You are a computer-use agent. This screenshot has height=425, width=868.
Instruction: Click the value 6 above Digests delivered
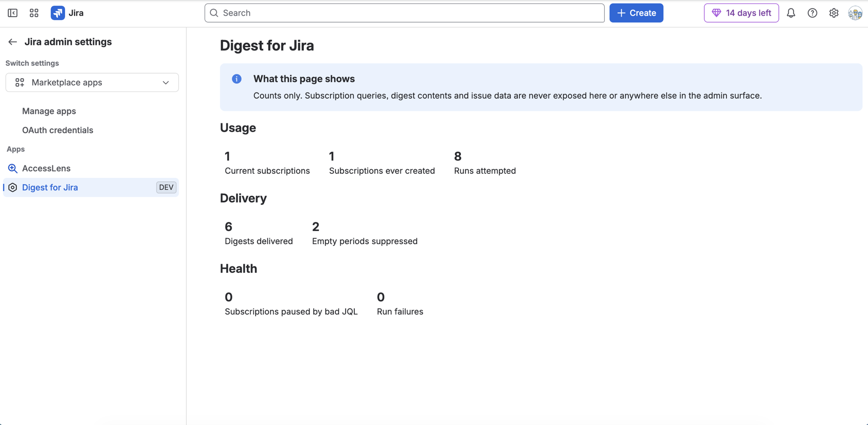click(228, 227)
